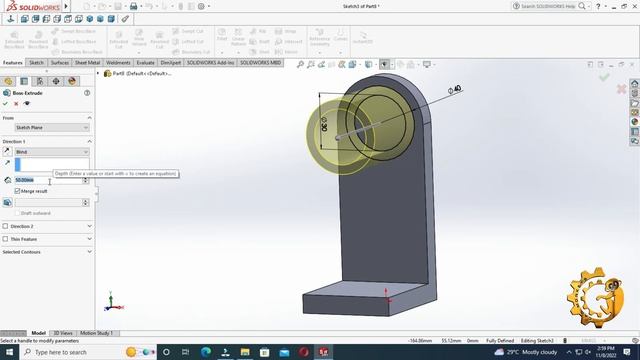Click the Draft On/Off icon

7,202
